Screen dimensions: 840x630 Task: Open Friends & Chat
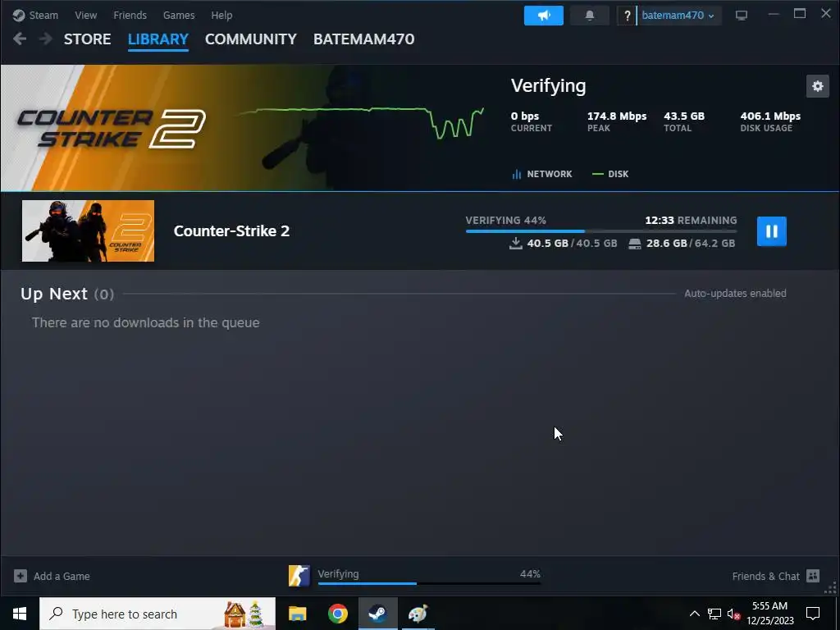pos(765,577)
